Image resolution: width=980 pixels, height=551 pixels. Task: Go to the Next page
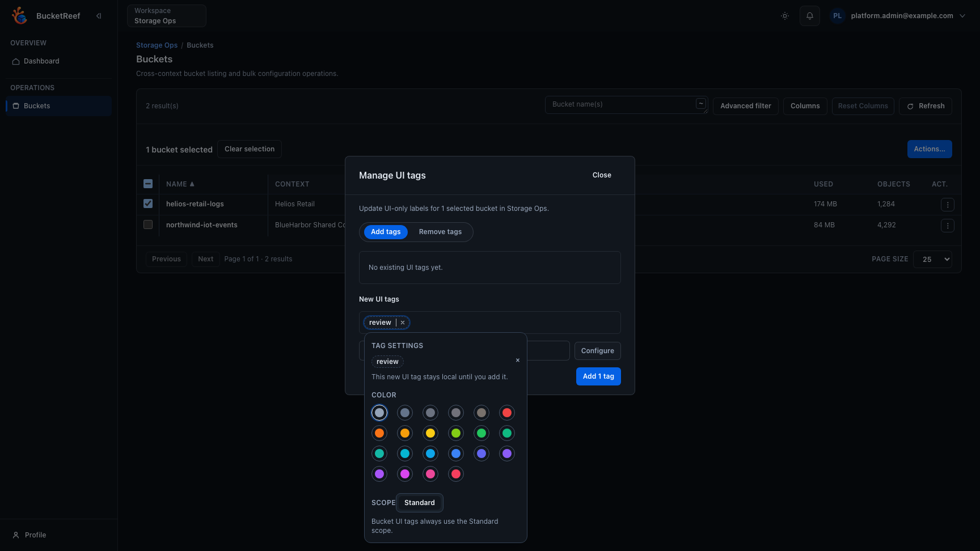tap(206, 259)
